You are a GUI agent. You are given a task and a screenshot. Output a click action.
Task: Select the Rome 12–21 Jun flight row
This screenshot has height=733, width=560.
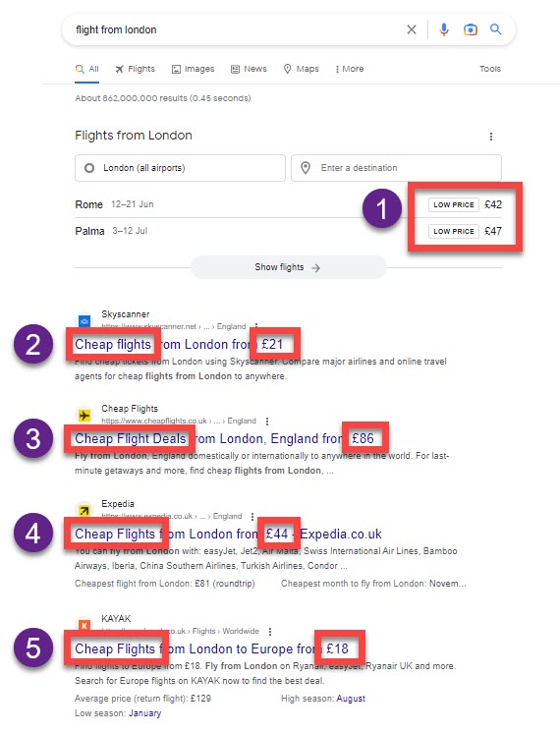pos(289,204)
